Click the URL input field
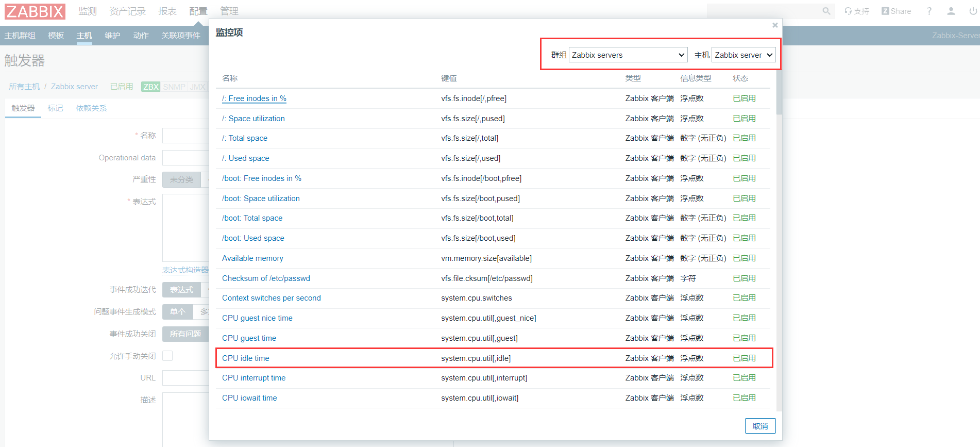The width and height of the screenshot is (980, 447). pyautogui.click(x=185, y=377)
